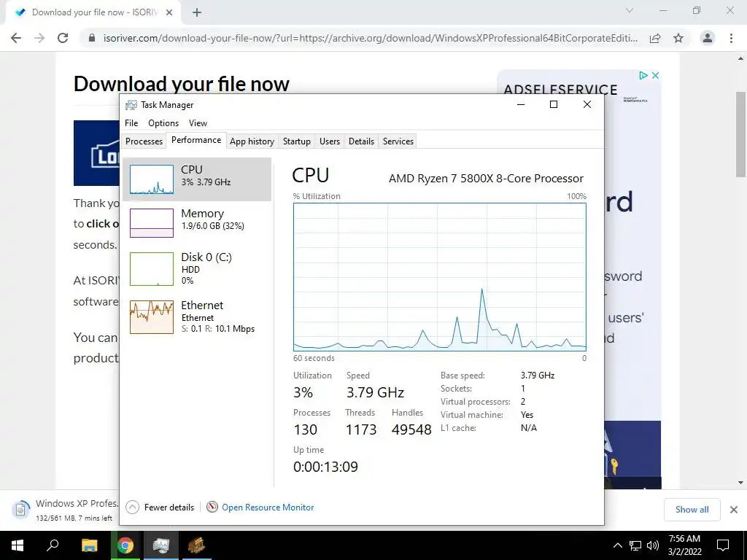
Task: Open the Options menu in Task Manager
Action: coord(163,122)
